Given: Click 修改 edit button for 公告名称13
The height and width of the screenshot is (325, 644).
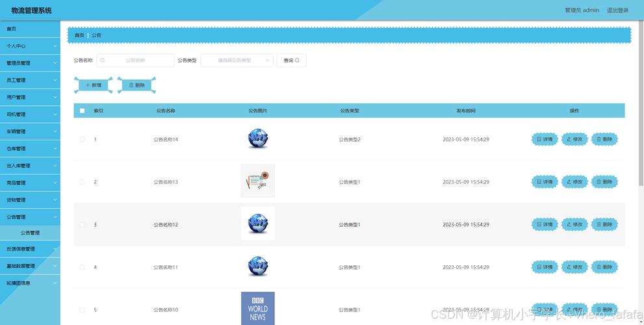Looking at the screenshot, I should tap(574, 182).
